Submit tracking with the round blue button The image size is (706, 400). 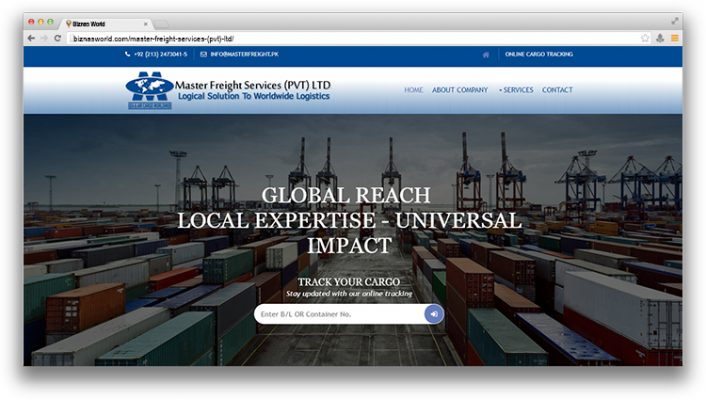(434, 314)
